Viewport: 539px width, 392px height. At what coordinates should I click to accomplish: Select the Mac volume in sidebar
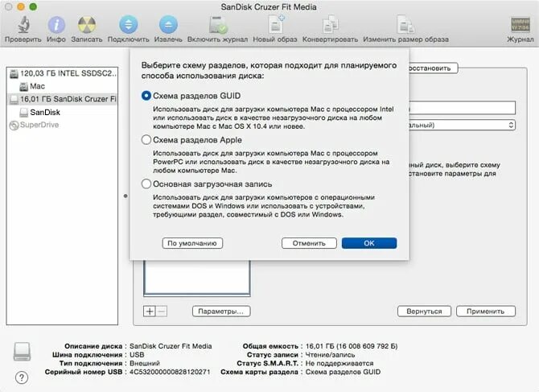(62, 86)
